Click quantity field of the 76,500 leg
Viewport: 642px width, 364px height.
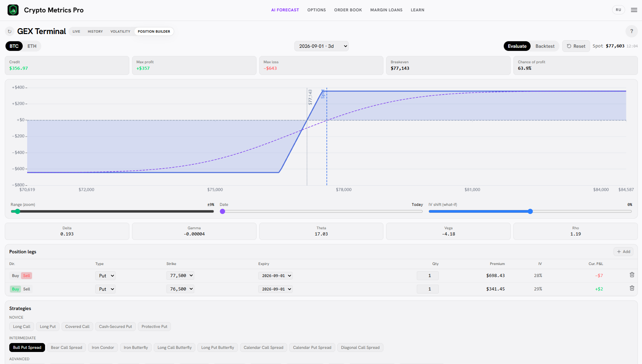[x=428, y=289]
